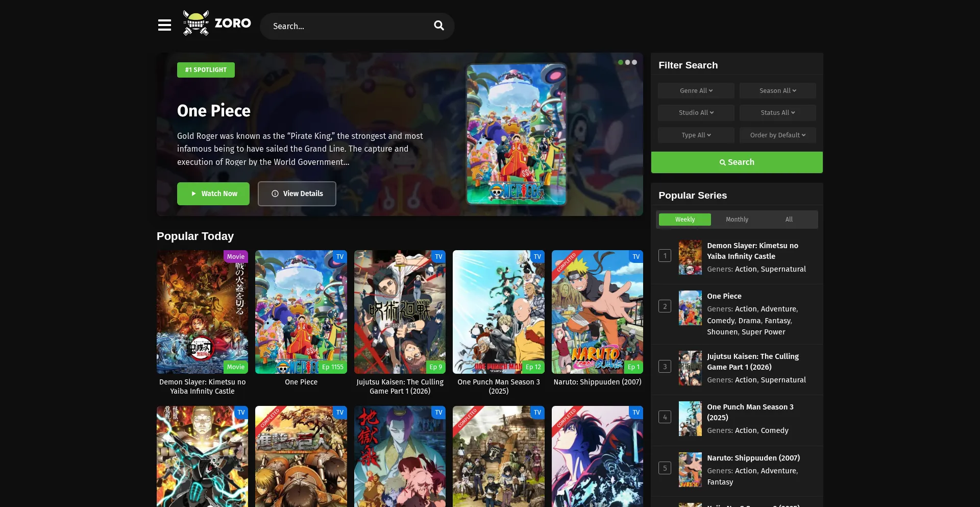Switch Popular Series to Weekly tab
The height and width of the screenshot is (507, 980).
tap(685, 220)
